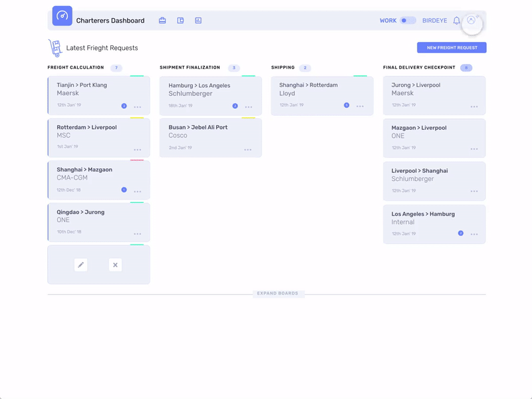Click the badge on Shanghai > Rotterdam card
The width and height of the screenshot is (532, 399).
point(346,105)
